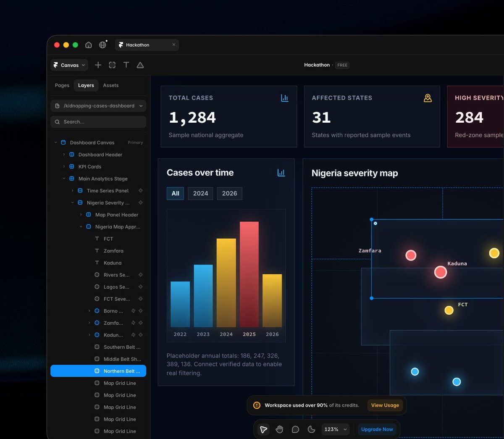Select the Northern Belt layer row
The image size is (504, 439).
(98, 371)
